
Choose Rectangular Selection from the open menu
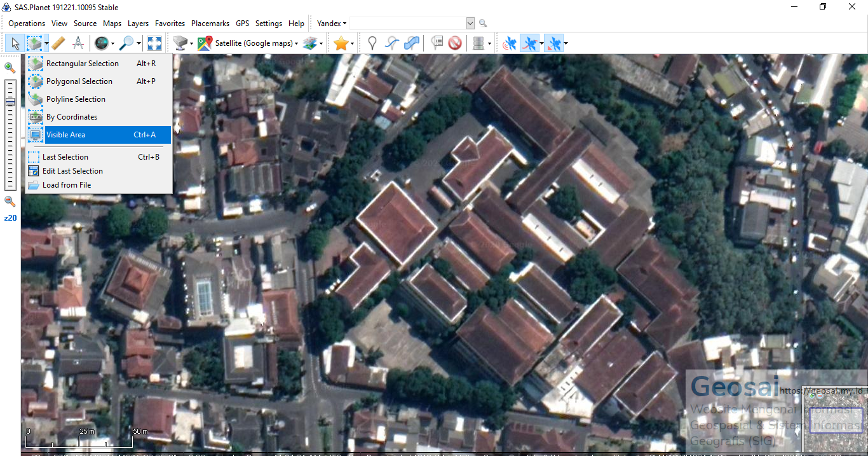pyautogui.click(x=81, y=63)
